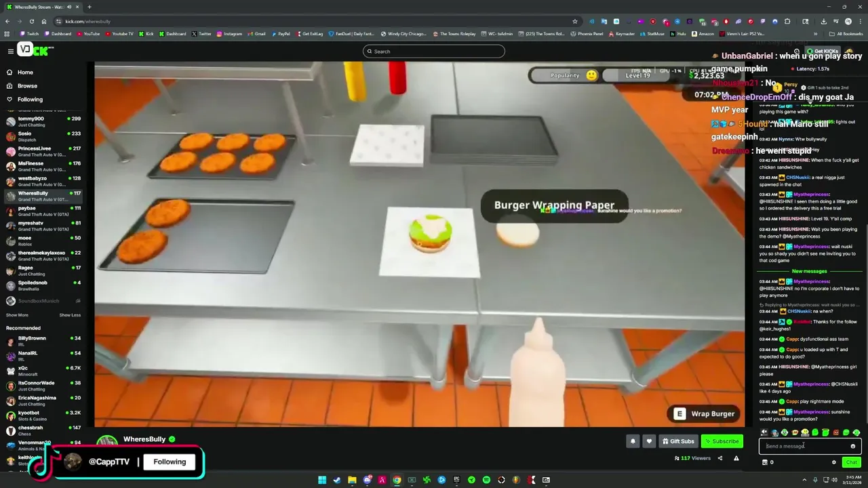The image size is (868, 488).
Task: Report the stream via warning icon
Action: tap(736, 458)
